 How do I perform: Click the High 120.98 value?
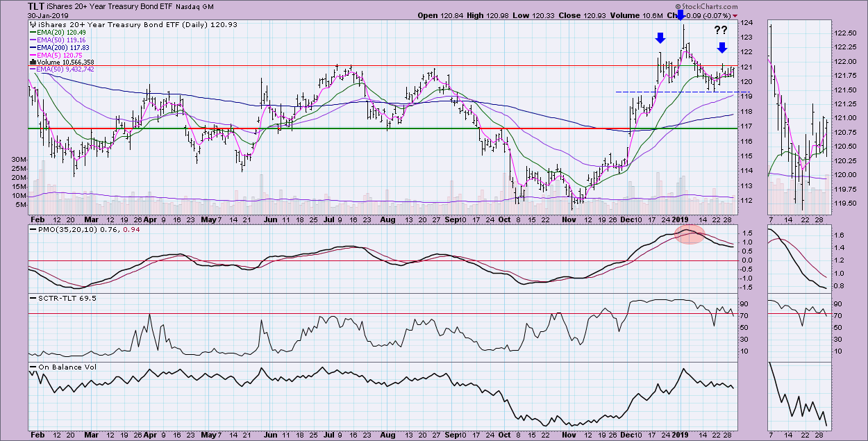pyautogui.click(x=487, y=15)
